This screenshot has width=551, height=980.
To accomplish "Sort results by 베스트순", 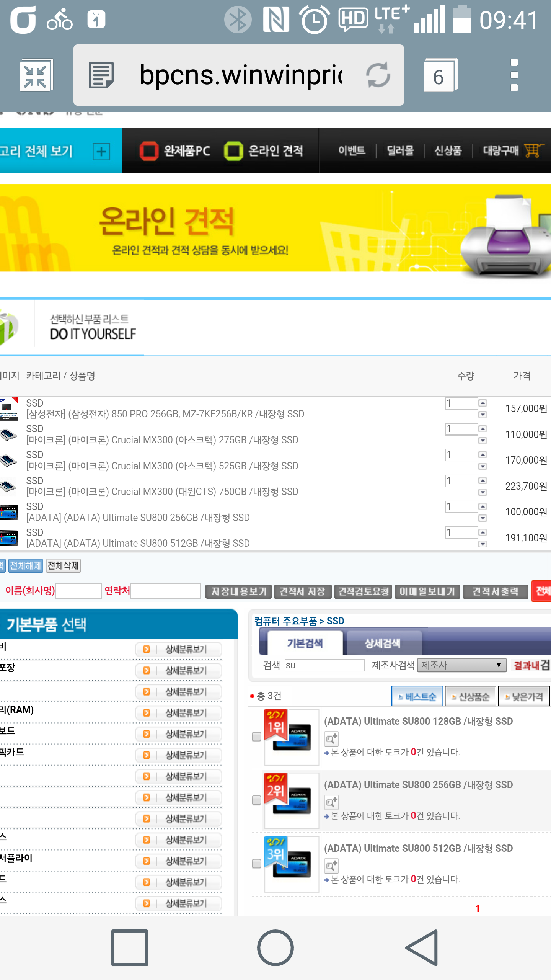I will 417,696.
